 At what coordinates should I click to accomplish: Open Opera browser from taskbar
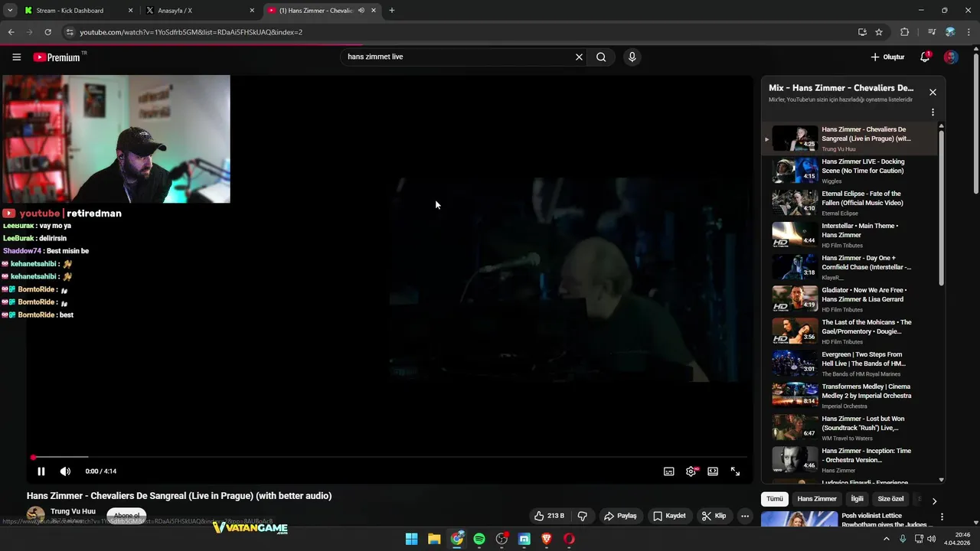[569, 539]
